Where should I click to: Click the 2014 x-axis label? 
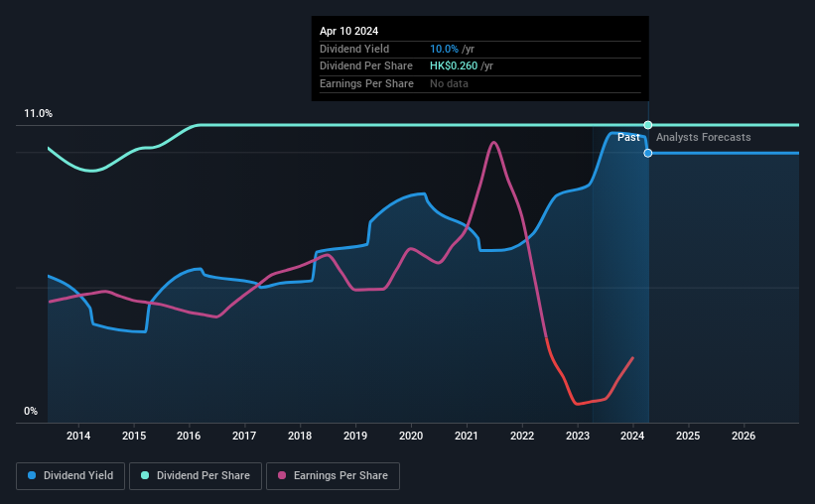[78, 436]
